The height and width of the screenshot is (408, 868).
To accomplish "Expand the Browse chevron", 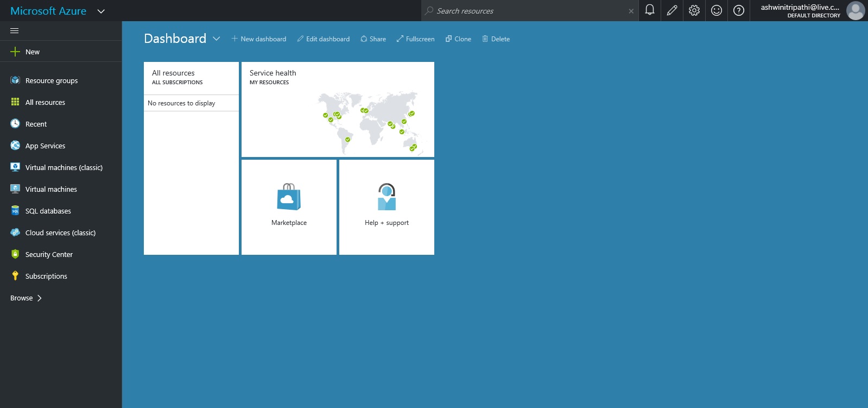I will coord(40,298).
